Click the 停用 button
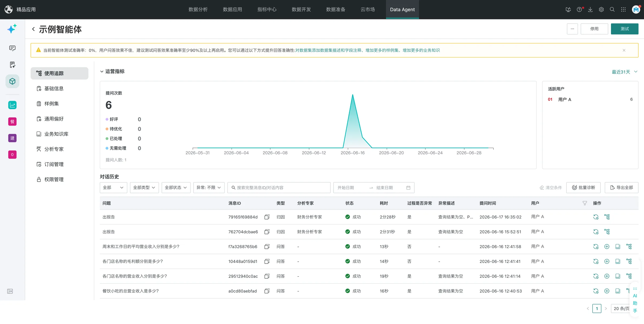 (x=594, y=29)
